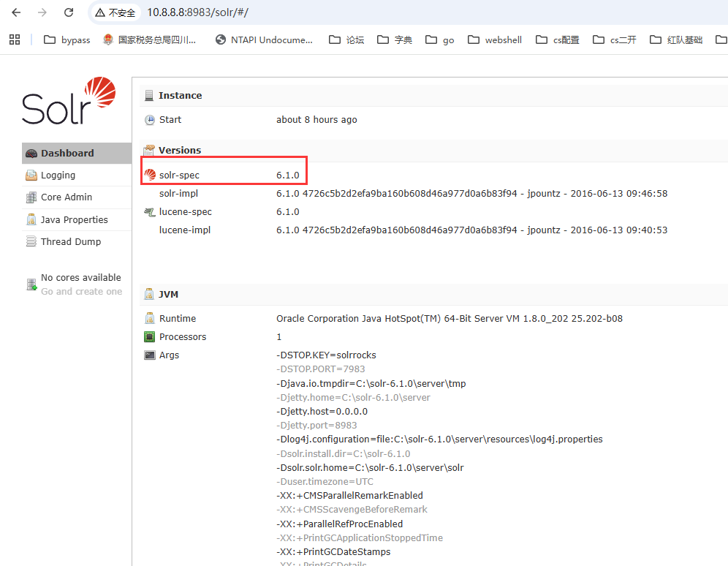This screenshot has height=566, width=728.
Task: Focus the address bar showing 10.8.8.8:8983/solr/#/
Action: pyautogui.click(x=197, y=12)
